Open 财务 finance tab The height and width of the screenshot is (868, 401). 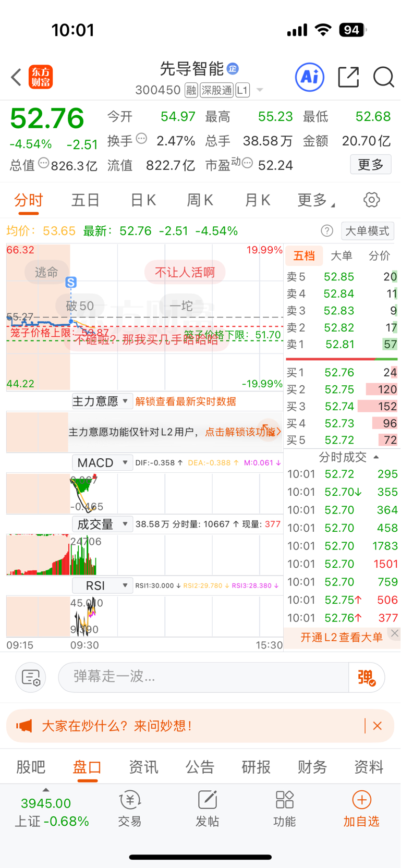pos(312,767)
